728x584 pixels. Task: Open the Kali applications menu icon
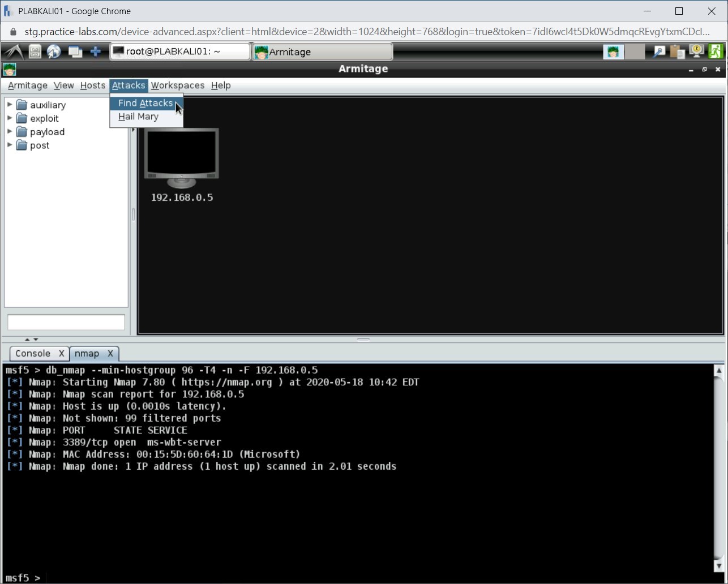click(12, 51)
